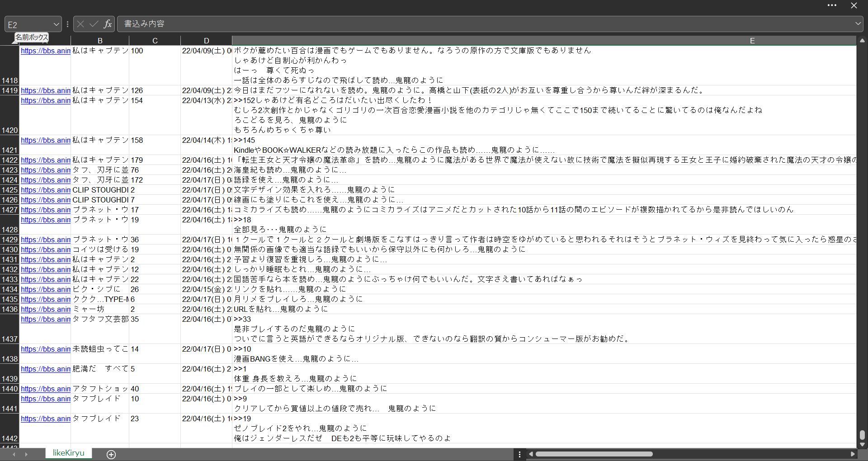Expand the formula bar with chevron
The image size is (868, 461).
858,24
